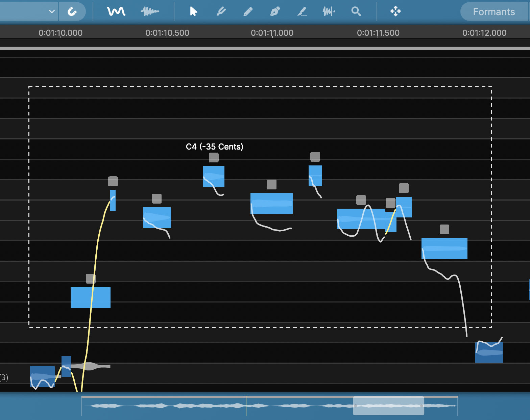Select the scalpel split tool
530x420 pixels.
tap(302, 11)
